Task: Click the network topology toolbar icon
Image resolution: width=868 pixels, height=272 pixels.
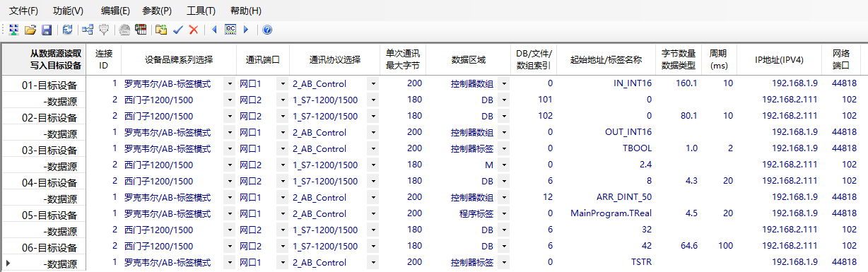Action: click(x=88, y=30)
